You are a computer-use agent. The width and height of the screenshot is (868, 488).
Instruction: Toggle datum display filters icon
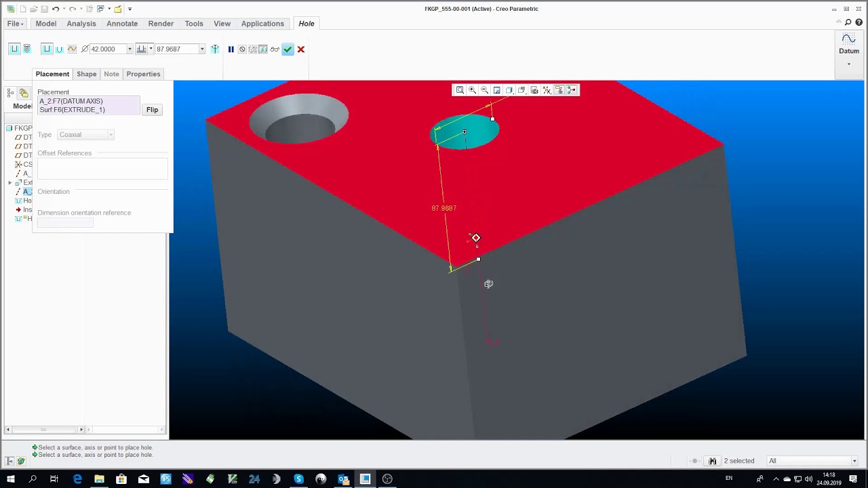(x=547, y=90)
